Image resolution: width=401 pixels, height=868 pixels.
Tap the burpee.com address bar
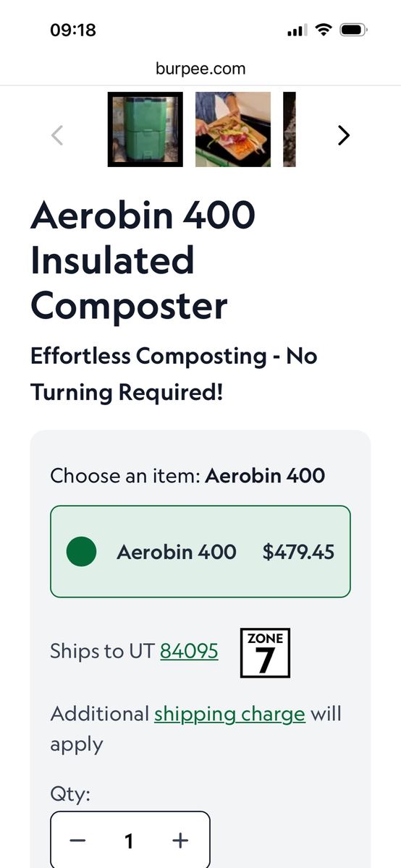click(x=200, y=69)
